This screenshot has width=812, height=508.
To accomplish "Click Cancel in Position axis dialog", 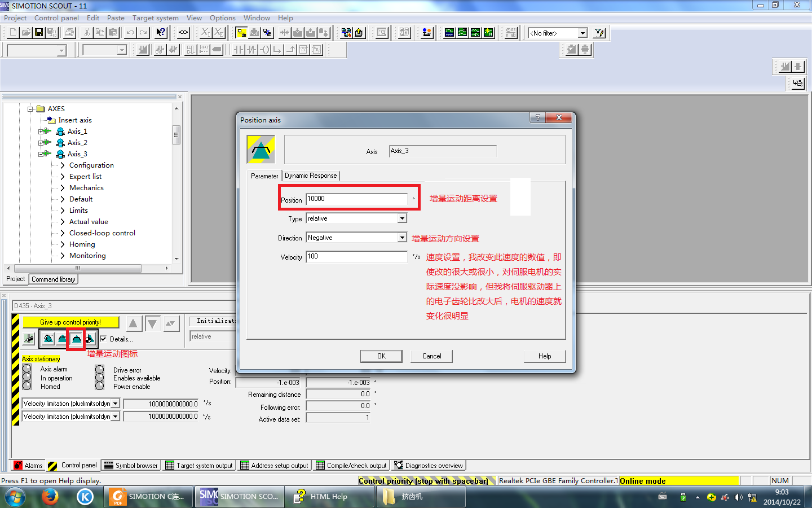I will click(x=432, y=356).
